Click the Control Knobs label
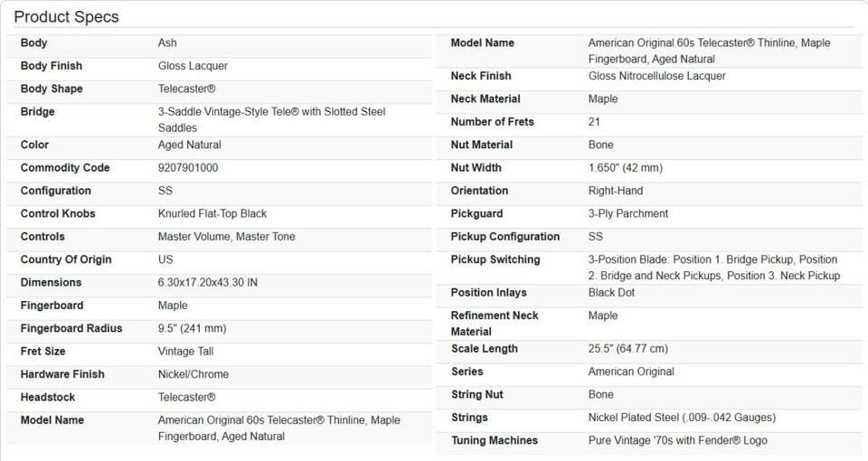Viewport: 868px width, 461px height. coord(58,214)
